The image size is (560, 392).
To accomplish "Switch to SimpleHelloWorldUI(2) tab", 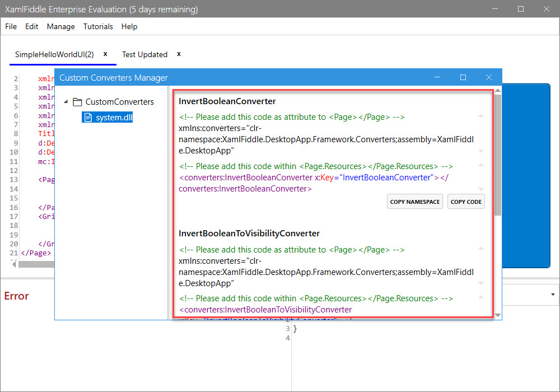I will pyautogui.click(x=54, y=54).
